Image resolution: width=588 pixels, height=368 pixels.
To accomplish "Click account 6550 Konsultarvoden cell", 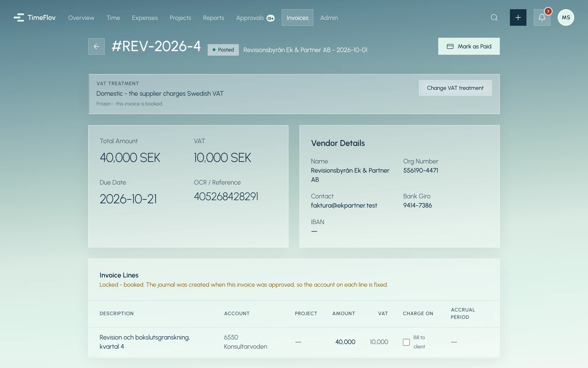I will coord(245,342).
